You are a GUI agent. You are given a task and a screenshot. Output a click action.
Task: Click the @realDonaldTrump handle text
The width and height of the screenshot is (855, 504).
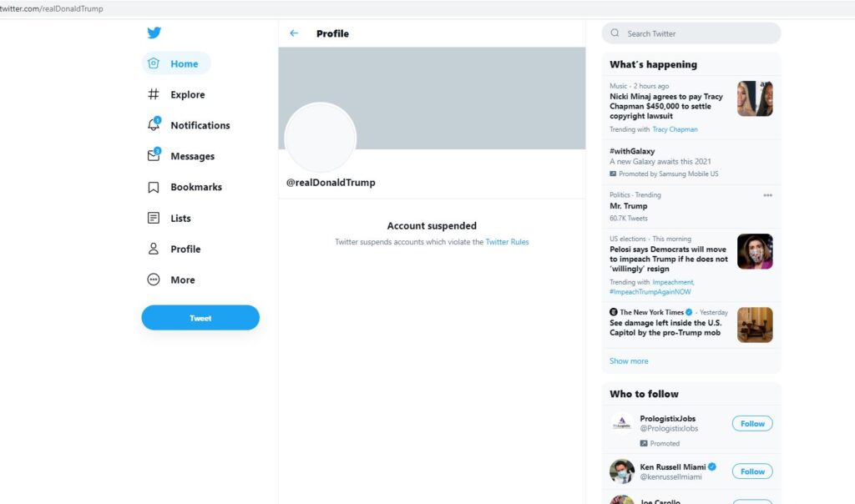(x=331, y=183)
